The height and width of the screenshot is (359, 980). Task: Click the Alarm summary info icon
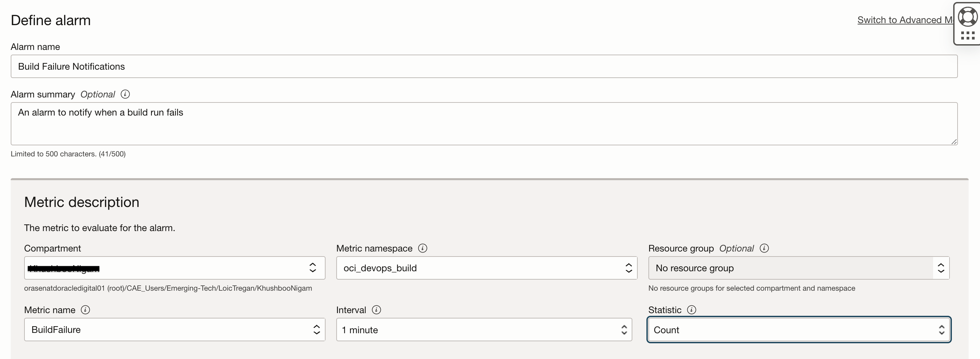[x=125, y=94]
